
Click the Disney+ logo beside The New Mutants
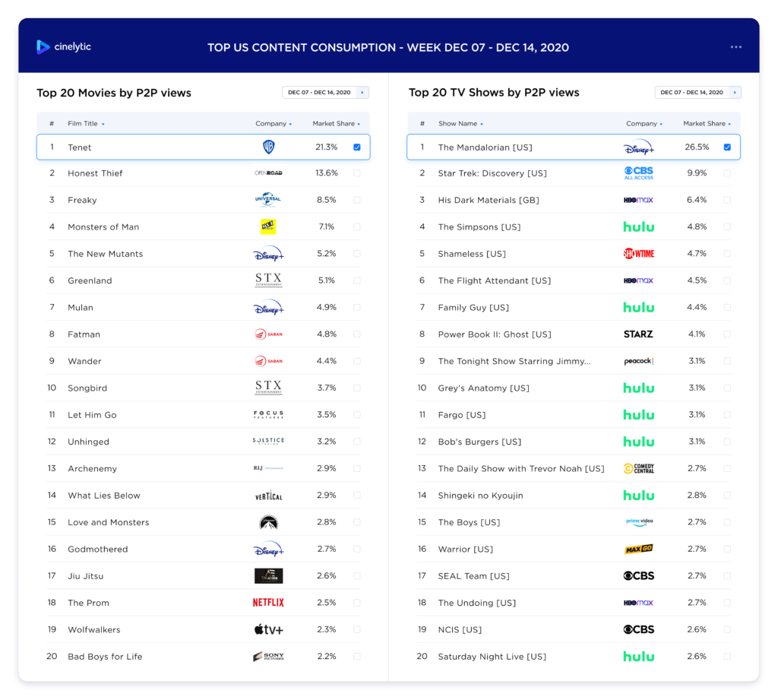(x=268, y=254)
